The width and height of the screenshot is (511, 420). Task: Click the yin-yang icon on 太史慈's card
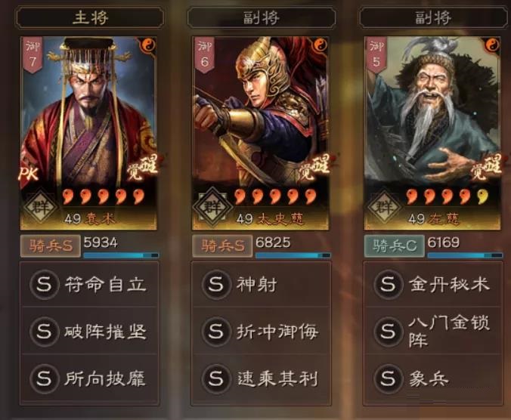(320, 45)
